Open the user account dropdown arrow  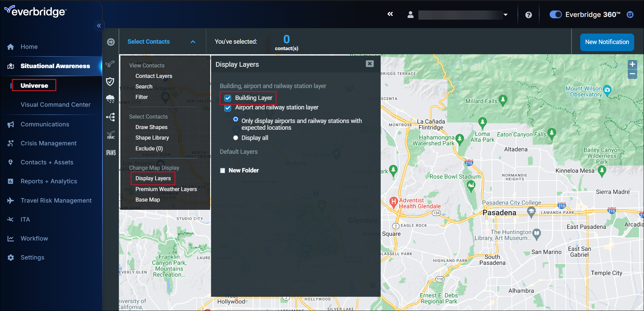point(506,15)
